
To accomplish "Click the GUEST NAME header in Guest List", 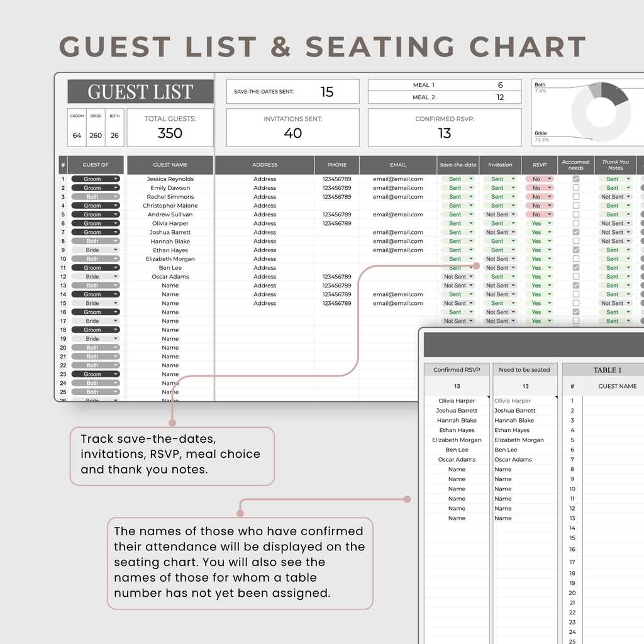I will (170, 165).
